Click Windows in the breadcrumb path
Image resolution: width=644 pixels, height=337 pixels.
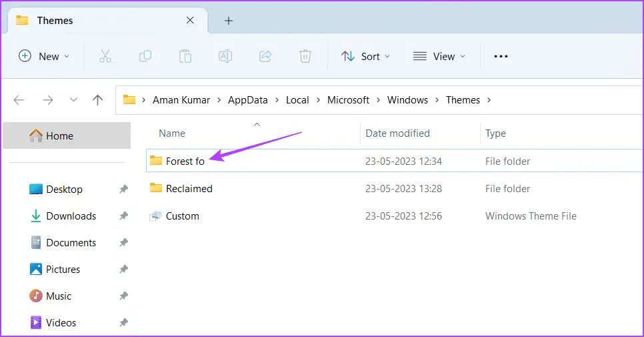pyautogui.click(x=407, y=100)
